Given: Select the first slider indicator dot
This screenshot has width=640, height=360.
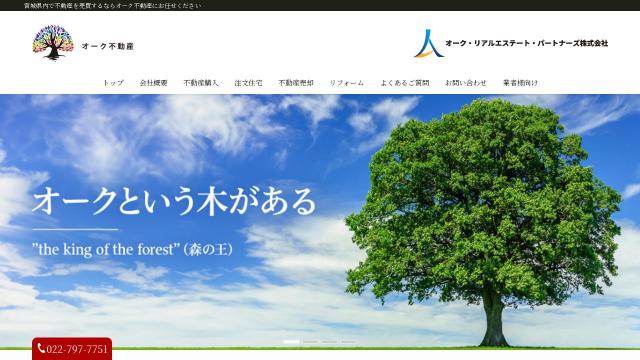Looking at the screenshot, I should (291, 342).
